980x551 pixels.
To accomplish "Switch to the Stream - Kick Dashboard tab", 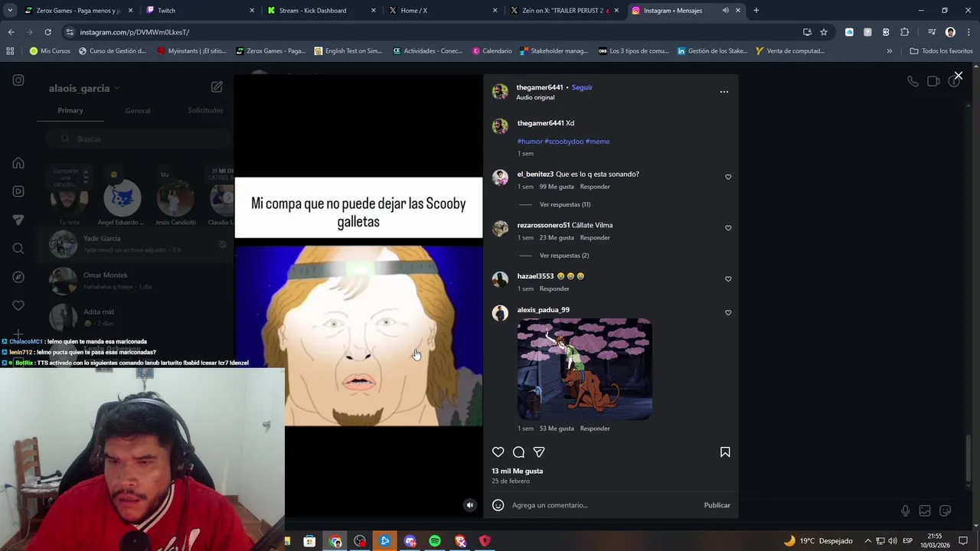I will tap(322, 11).
